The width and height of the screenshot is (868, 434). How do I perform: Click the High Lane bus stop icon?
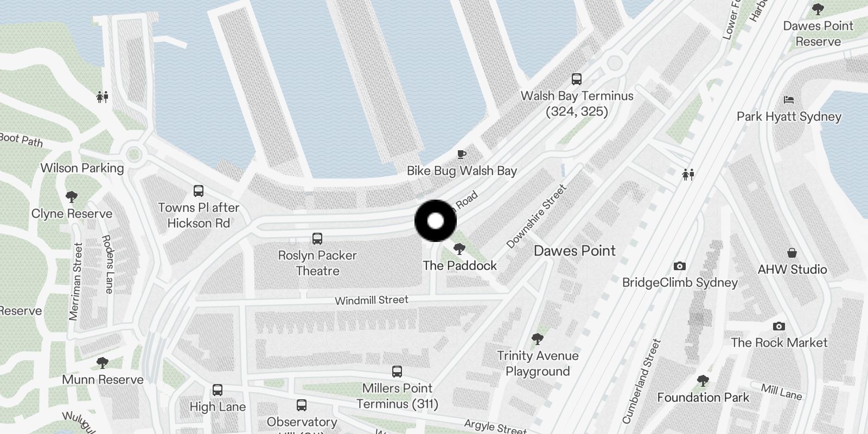pyautogui.click(x=218, y=390)
